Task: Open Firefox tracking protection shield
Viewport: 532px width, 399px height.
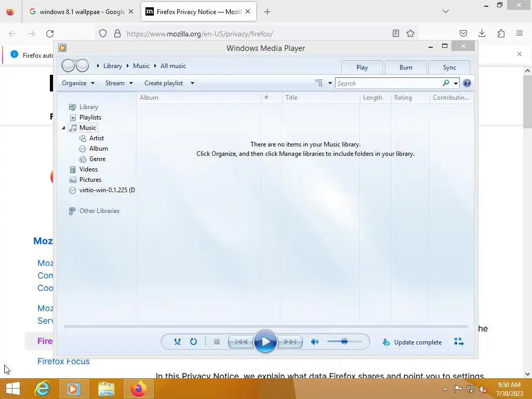Action: (x=103, y=33)
